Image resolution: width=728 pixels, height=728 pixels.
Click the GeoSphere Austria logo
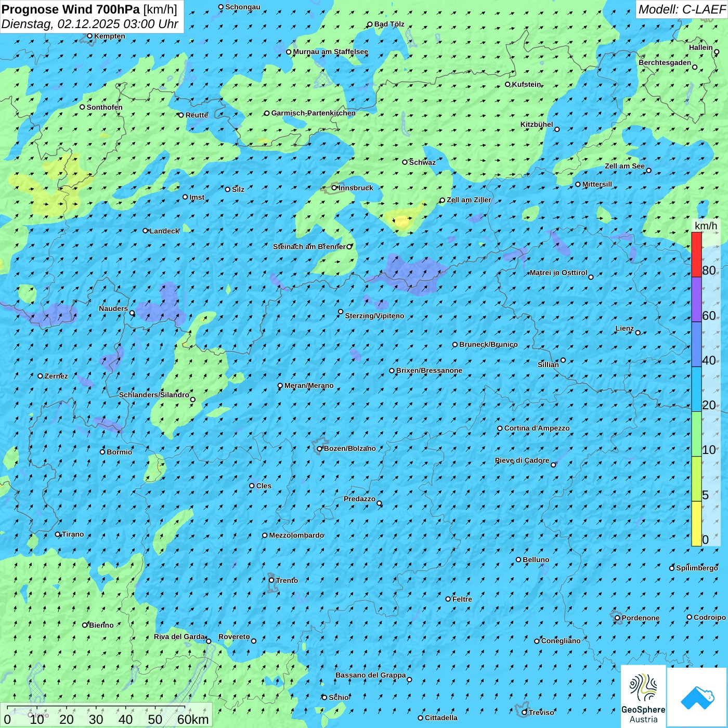coord(643,697)
